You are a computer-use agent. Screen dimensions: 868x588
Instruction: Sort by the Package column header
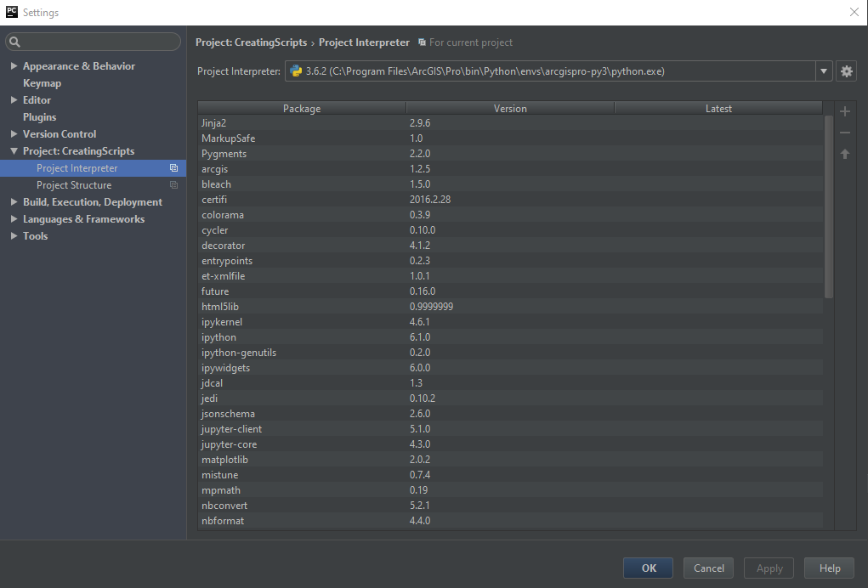tap(302, 109)
